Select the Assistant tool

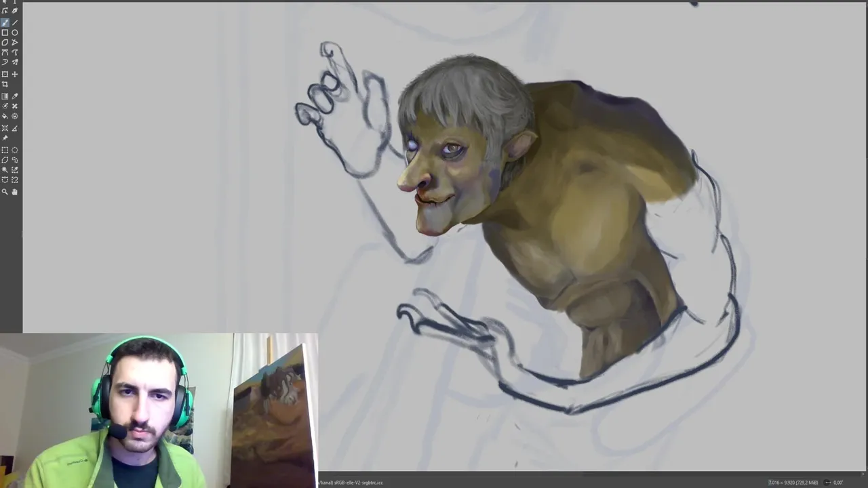5,128
